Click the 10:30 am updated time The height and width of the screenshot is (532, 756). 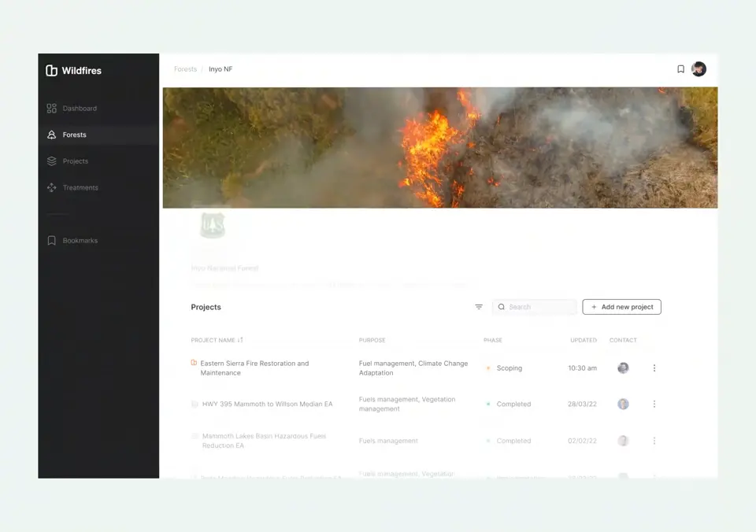coord(583,368)
